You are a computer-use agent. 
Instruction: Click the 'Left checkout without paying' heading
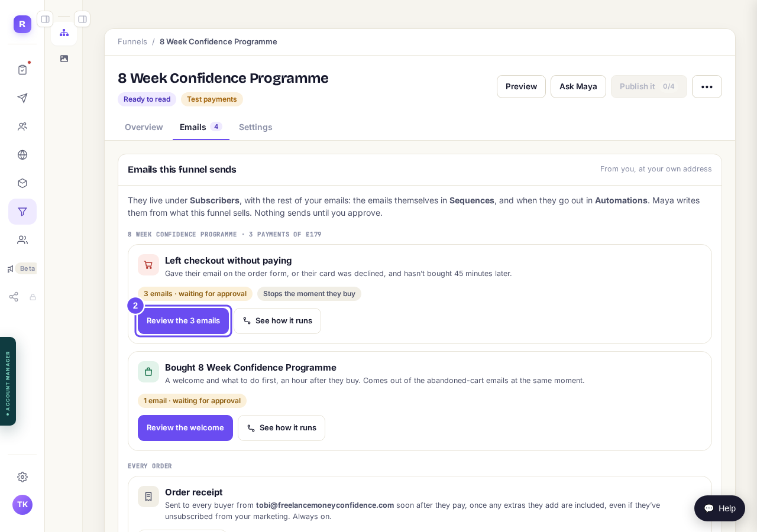[x=228, y=260]
